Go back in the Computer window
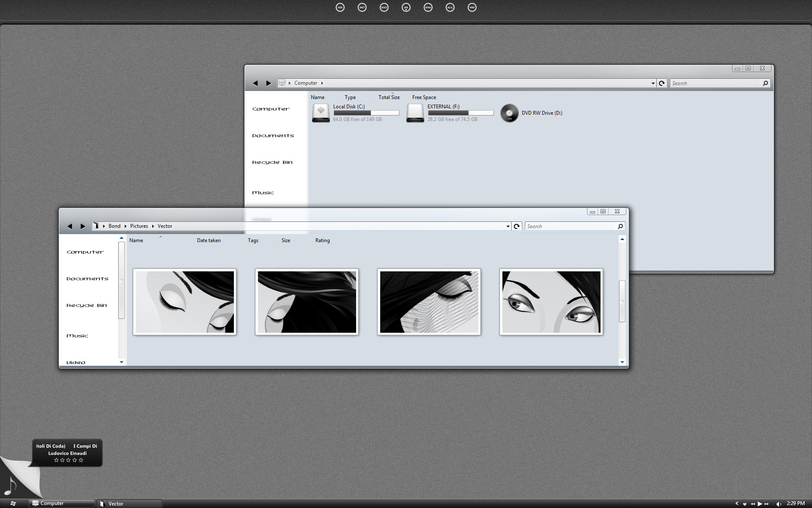The height and width of the screenshot is (508, 812). click(255, 83)
